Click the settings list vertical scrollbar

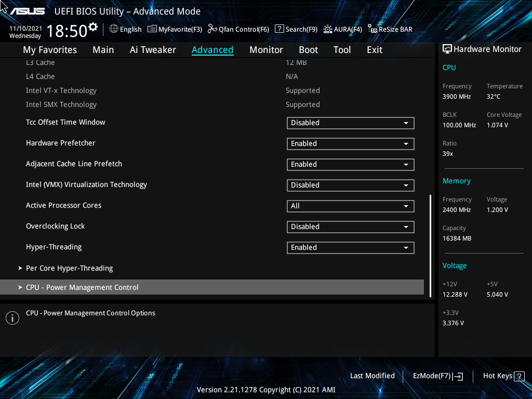point(430,246)
